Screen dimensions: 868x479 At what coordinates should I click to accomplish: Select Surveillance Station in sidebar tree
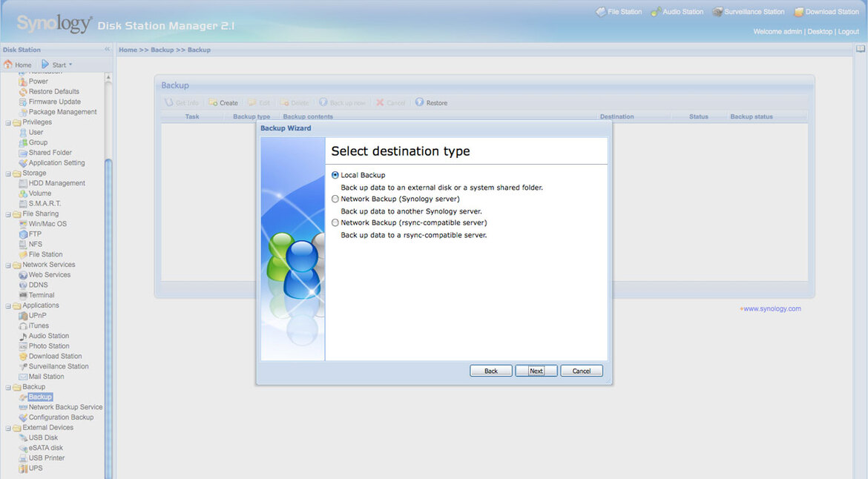pos(59,367)
